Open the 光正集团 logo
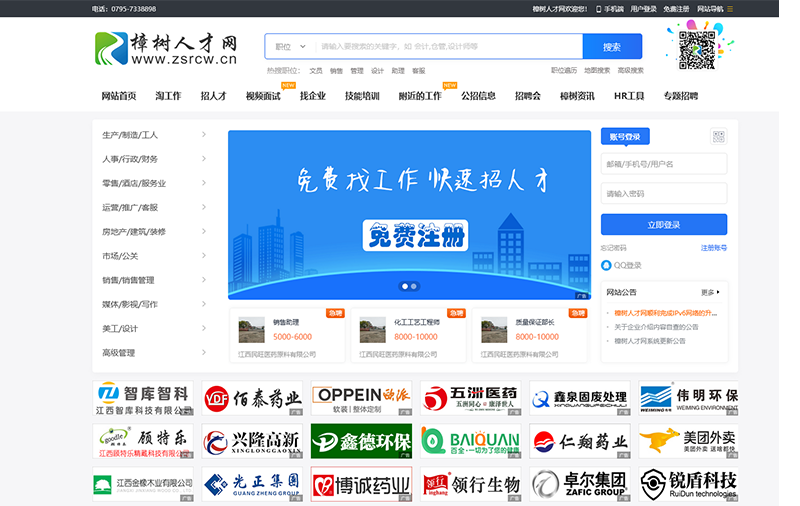800x506 pixels. point(252,484)
